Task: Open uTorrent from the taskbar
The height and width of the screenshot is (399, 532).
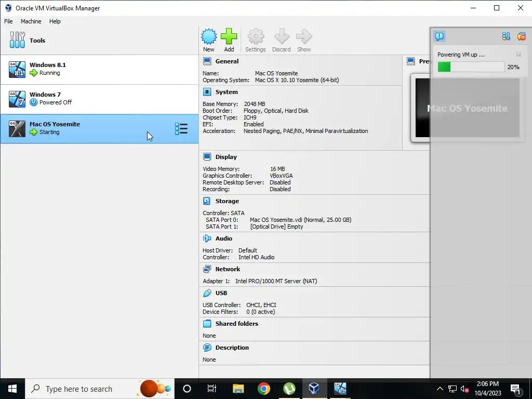Action: [x=289, y=389]
